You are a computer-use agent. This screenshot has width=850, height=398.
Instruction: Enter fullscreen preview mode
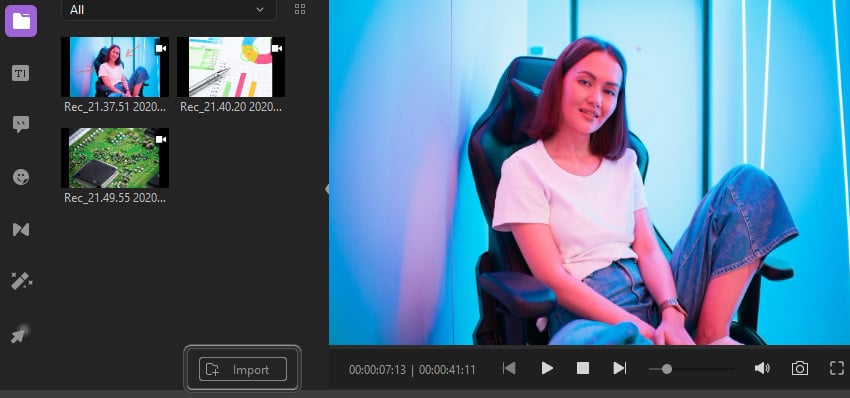tap(837, 368)
